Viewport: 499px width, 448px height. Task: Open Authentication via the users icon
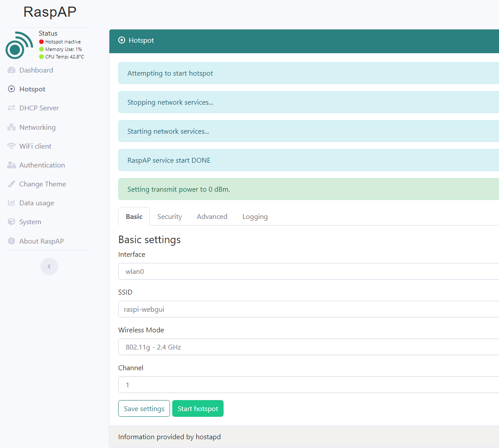pyautogui.click(x=11, y=165)
